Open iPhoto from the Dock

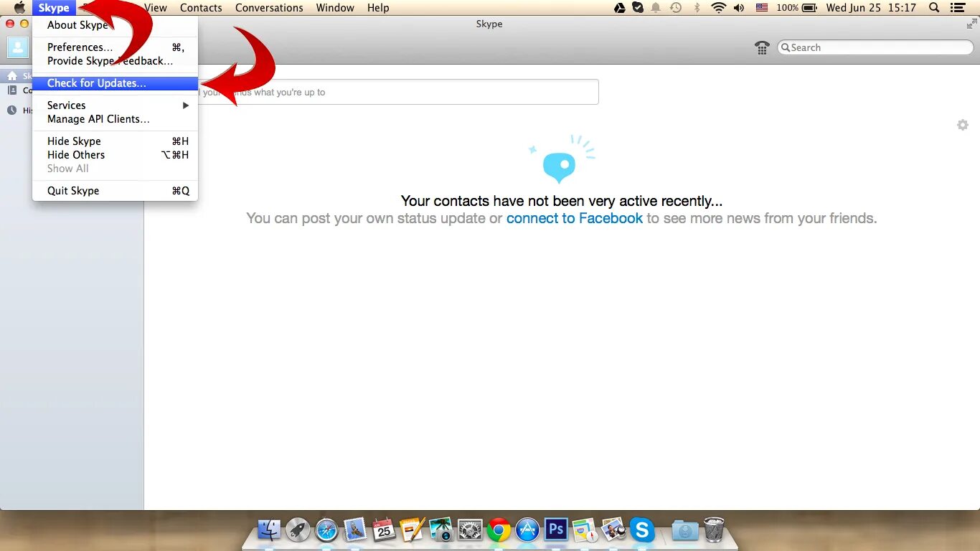tap(441, 529)
